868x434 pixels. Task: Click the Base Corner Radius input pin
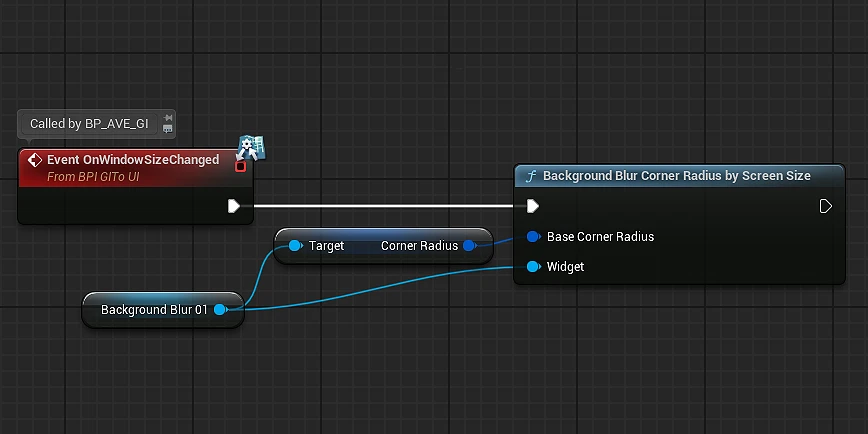tap(533, 237)
